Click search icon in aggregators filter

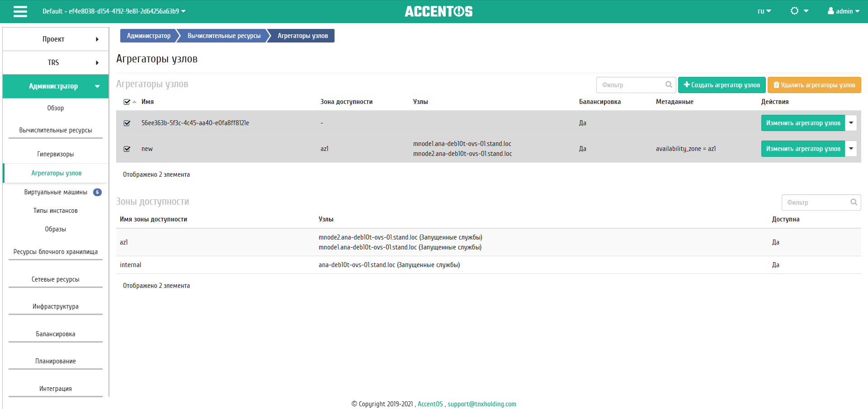(x=669, y=85)
